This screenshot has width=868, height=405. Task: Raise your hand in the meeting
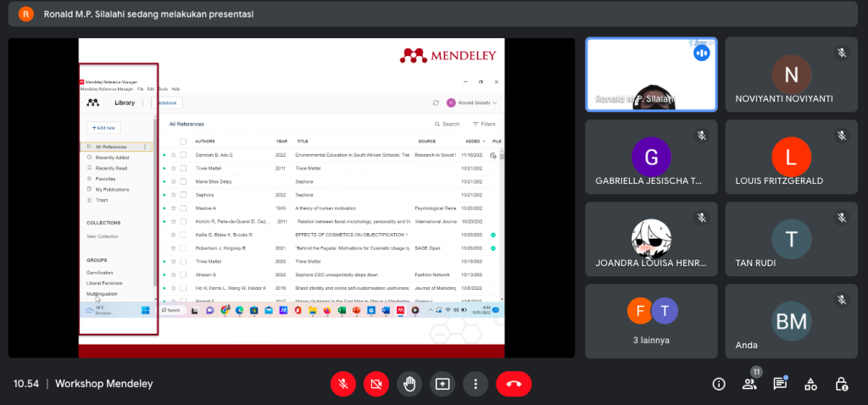[409, 384]
